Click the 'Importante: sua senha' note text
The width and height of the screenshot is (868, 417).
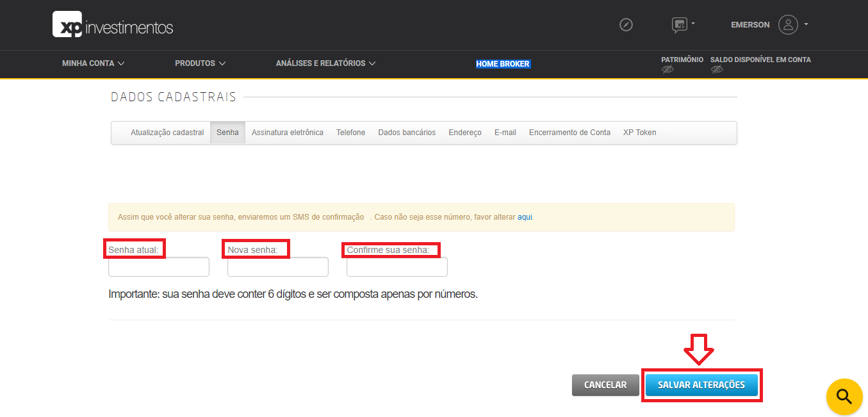coord(293,295)
